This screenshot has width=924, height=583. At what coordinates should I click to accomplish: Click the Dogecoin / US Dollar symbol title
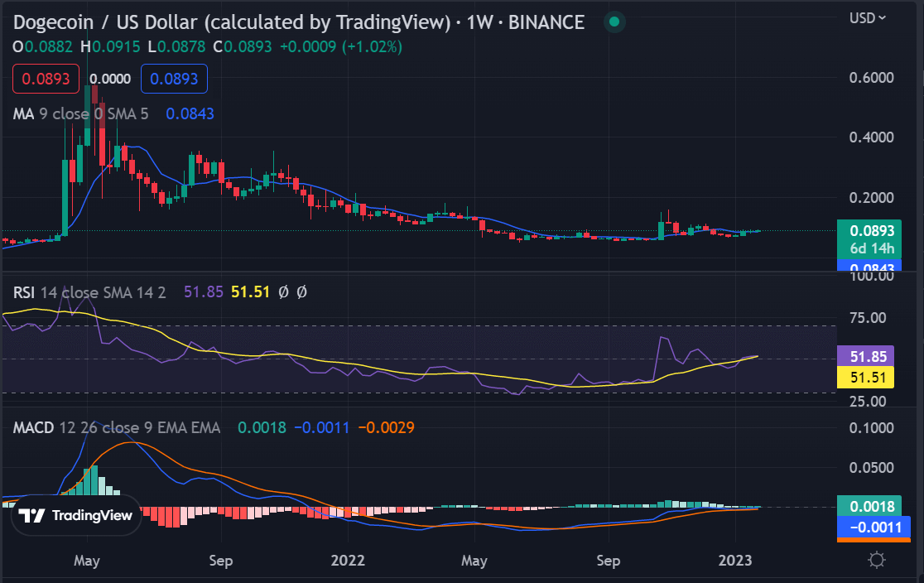pyautogui.click(x=232, y=22)
